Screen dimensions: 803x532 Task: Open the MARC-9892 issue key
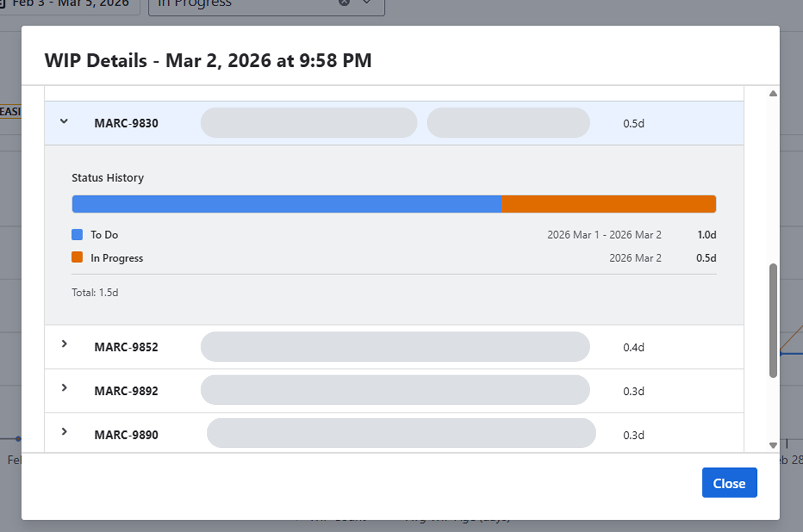coord(126,391)
